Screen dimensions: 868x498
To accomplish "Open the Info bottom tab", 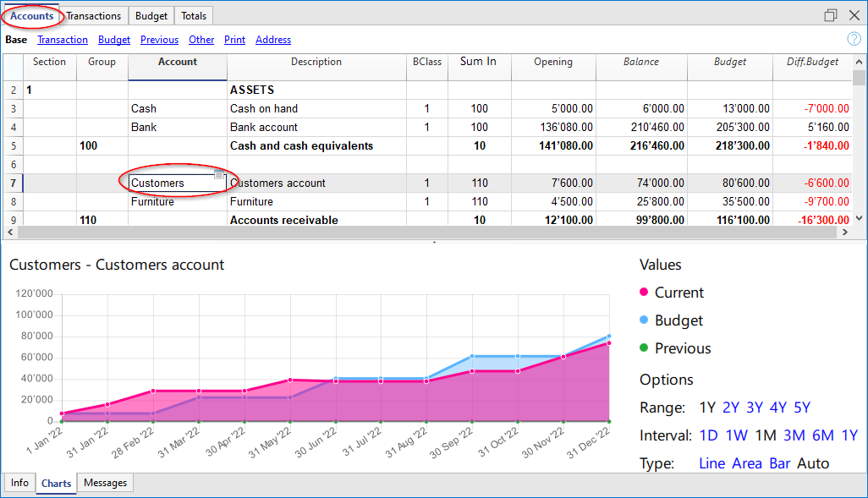I will click(19, 483).
